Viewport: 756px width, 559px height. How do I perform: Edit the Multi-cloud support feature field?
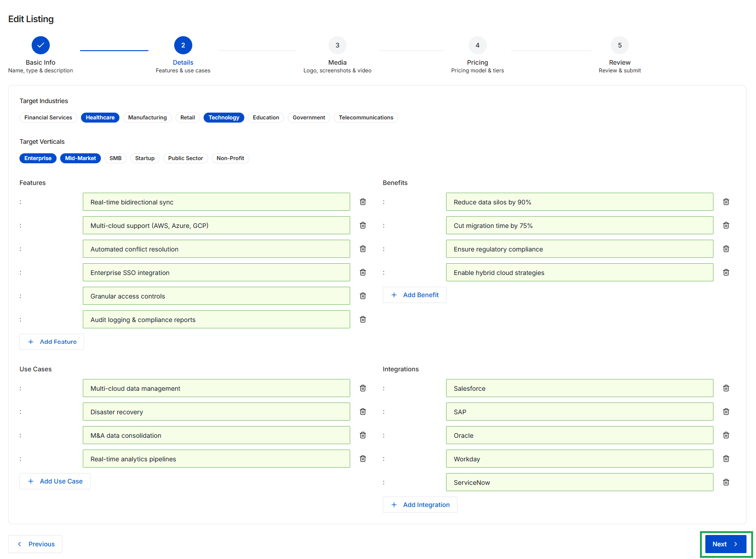click(x=216, y=225)
